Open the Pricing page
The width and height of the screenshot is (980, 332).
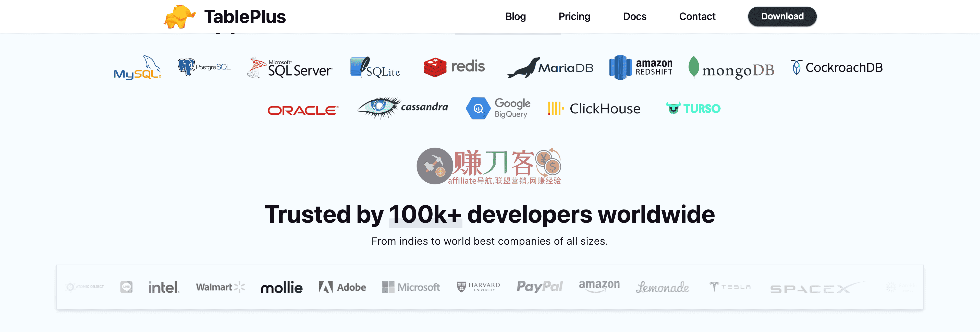point(574,16)
